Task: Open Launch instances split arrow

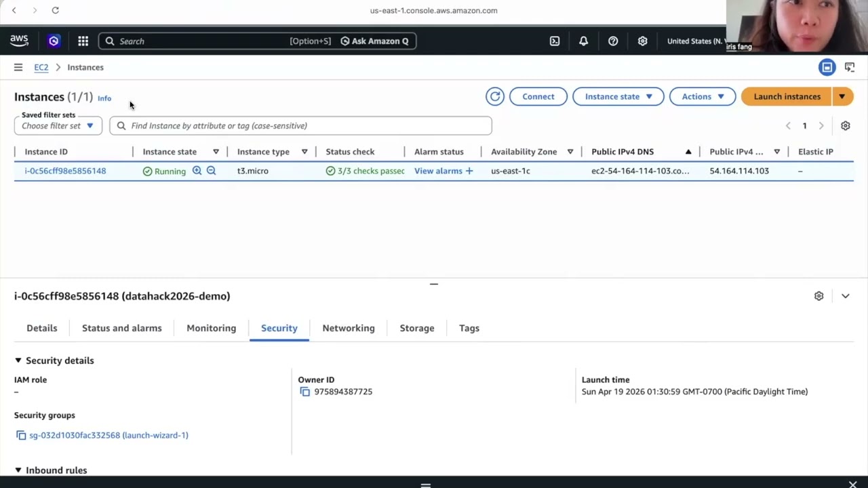Action: pos(842,96)
